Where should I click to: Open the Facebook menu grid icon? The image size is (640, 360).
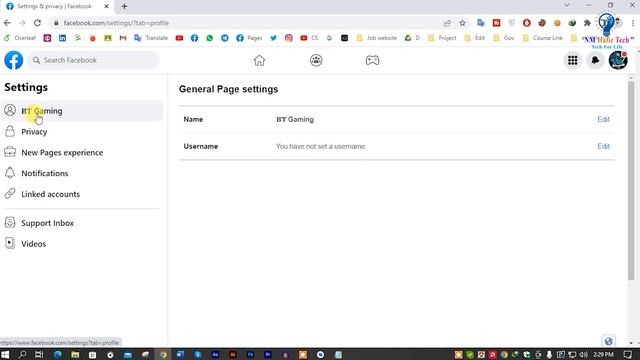point(573,60)
